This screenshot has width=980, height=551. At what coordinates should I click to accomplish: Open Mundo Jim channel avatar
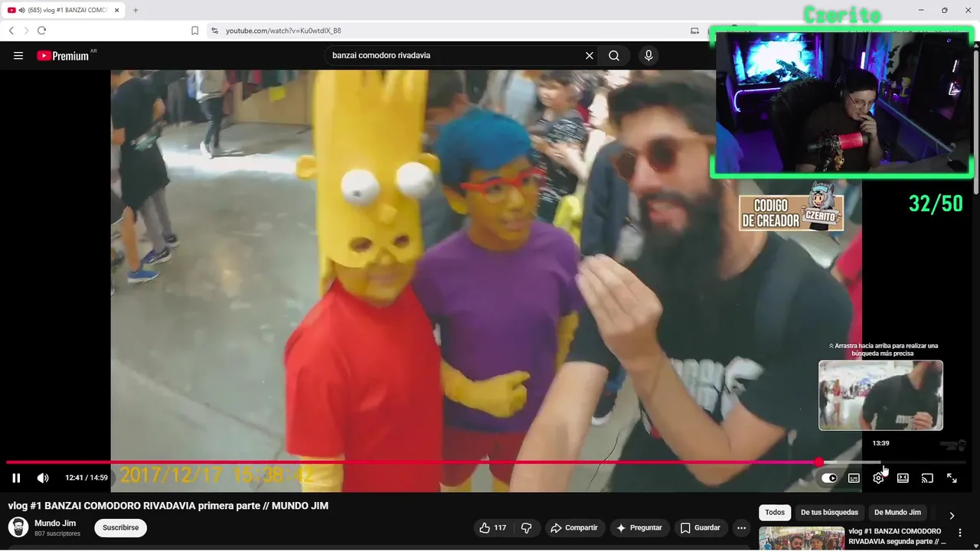point(18,527)
